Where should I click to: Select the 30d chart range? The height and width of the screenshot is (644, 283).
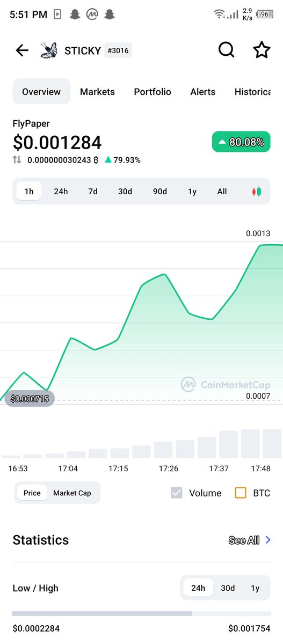pyautogui.click(x=125, y=192)
